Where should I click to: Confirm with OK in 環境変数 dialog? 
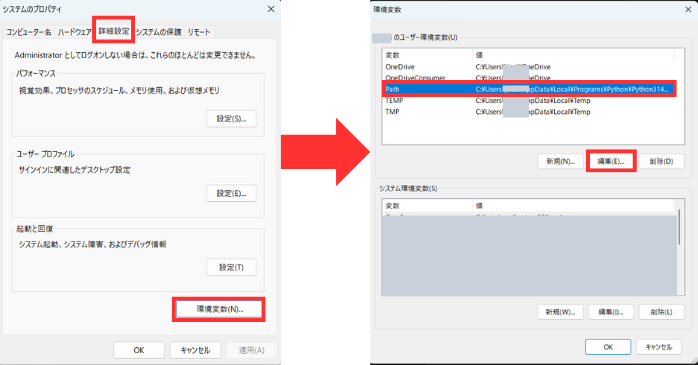[x=608, y=347]
